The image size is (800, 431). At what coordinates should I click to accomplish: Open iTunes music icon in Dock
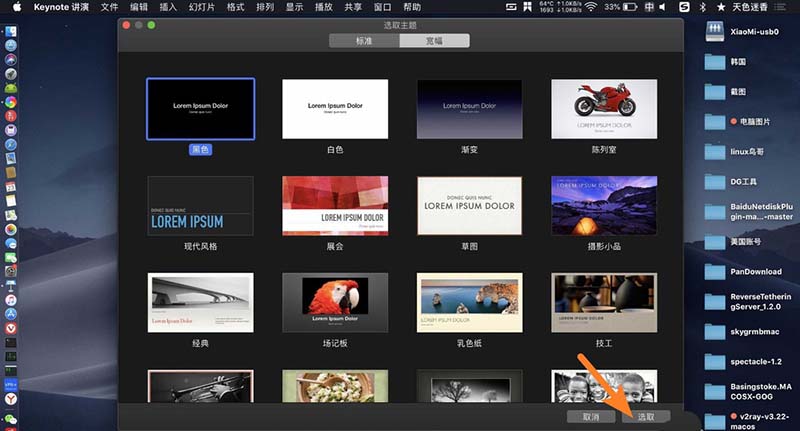(11, 300)
